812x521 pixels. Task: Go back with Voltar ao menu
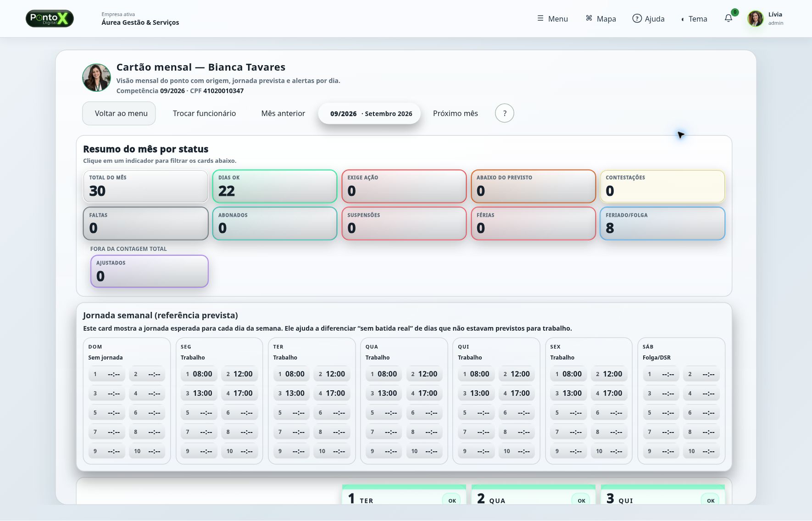pos(119,113)
